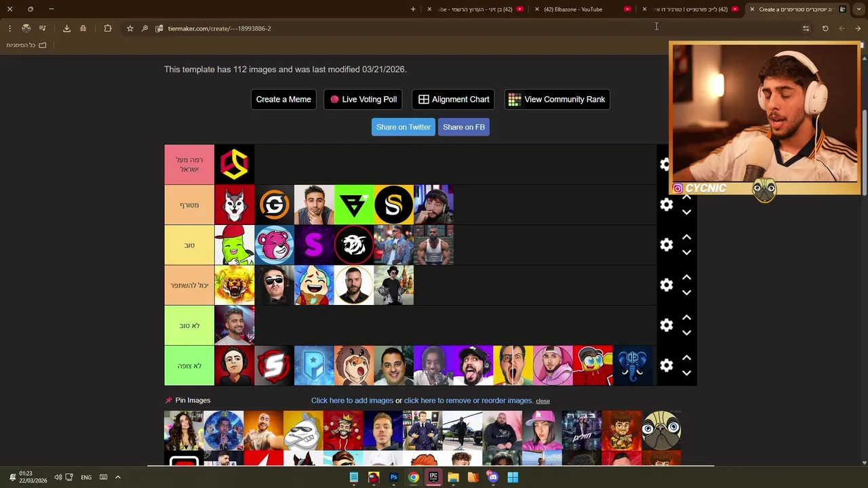Open settings gear for לא צופה tier row

coord(666,365)
